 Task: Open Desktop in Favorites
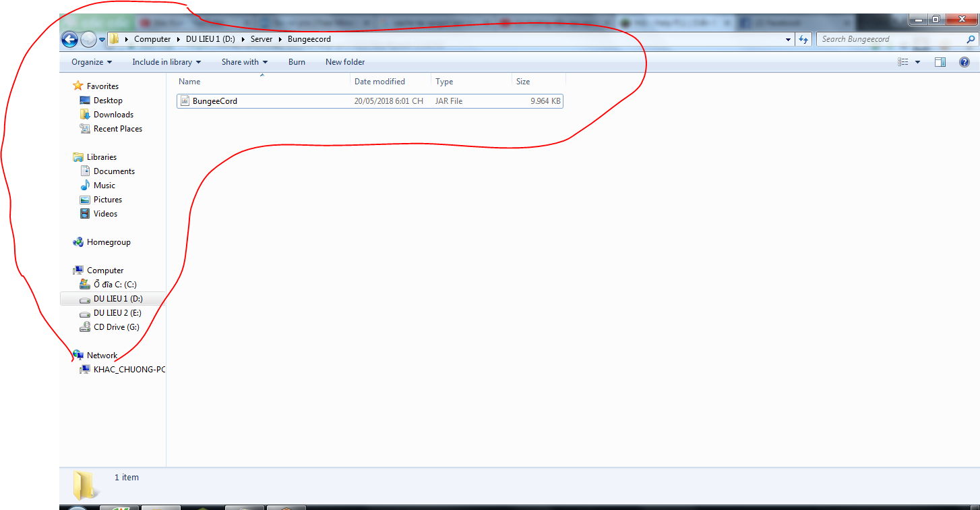coord(108,101)
